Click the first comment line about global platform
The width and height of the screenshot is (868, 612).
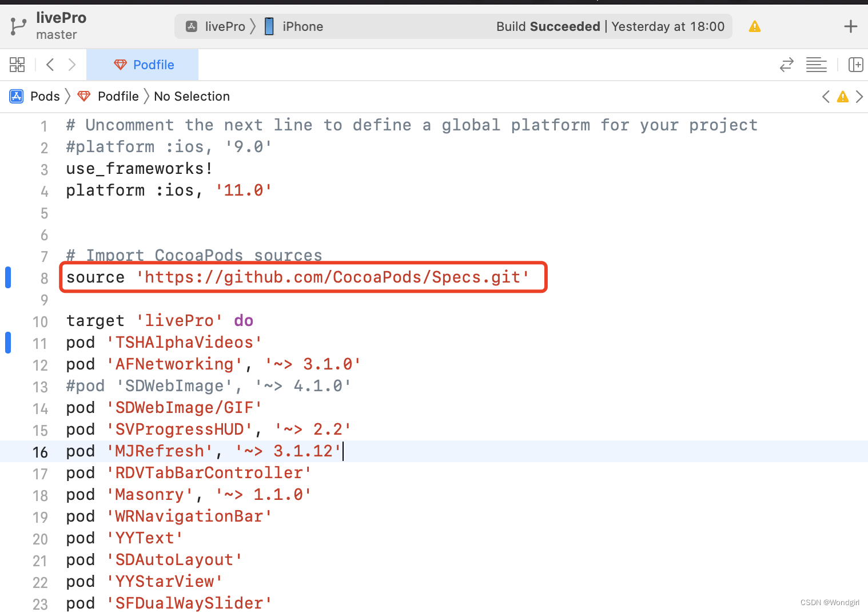coord(412,125)
